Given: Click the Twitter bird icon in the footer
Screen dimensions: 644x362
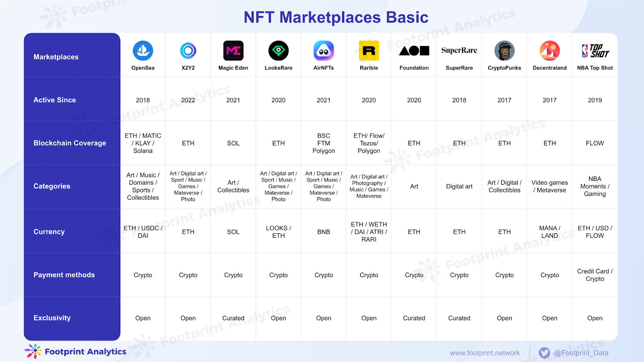Looking at the screenshot, I should 544,353.
